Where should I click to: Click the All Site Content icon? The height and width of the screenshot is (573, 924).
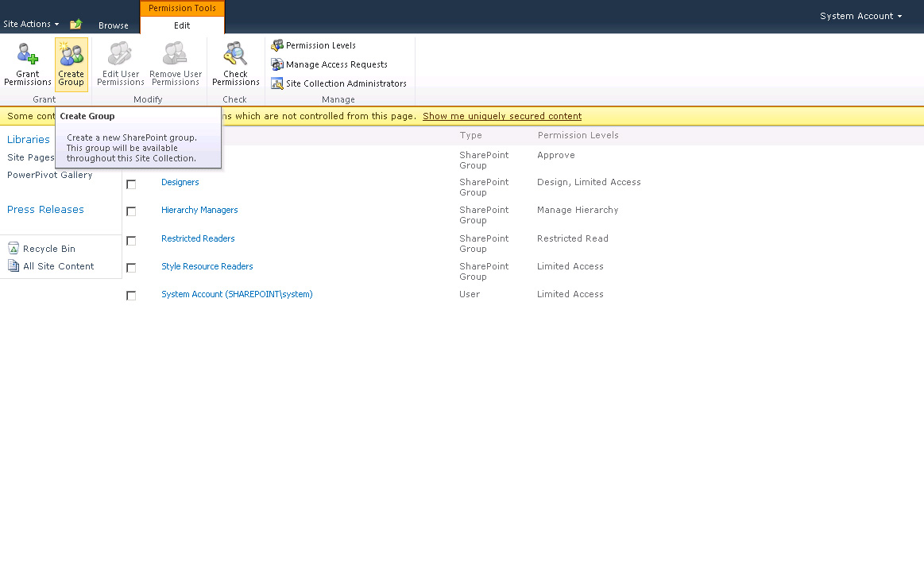14,266
